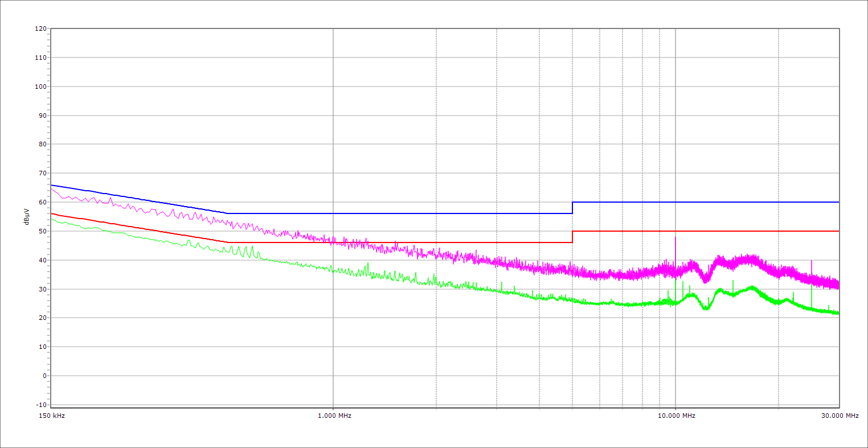Viewport: 868px width, 448px height.
Task: Click the blue limit line's vertical step
Action: pyautogui.click(x=572, y=208)
